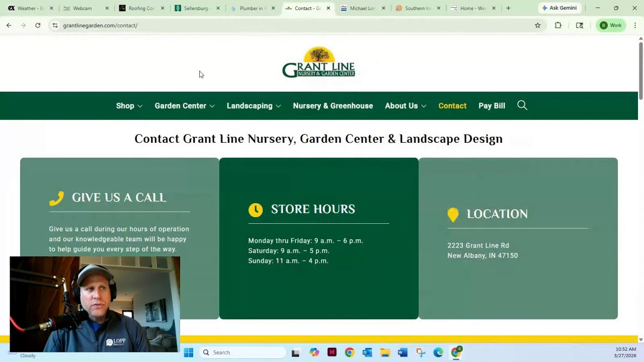Click the first Chrome icon in the taskbar

(x=350, y=352)
